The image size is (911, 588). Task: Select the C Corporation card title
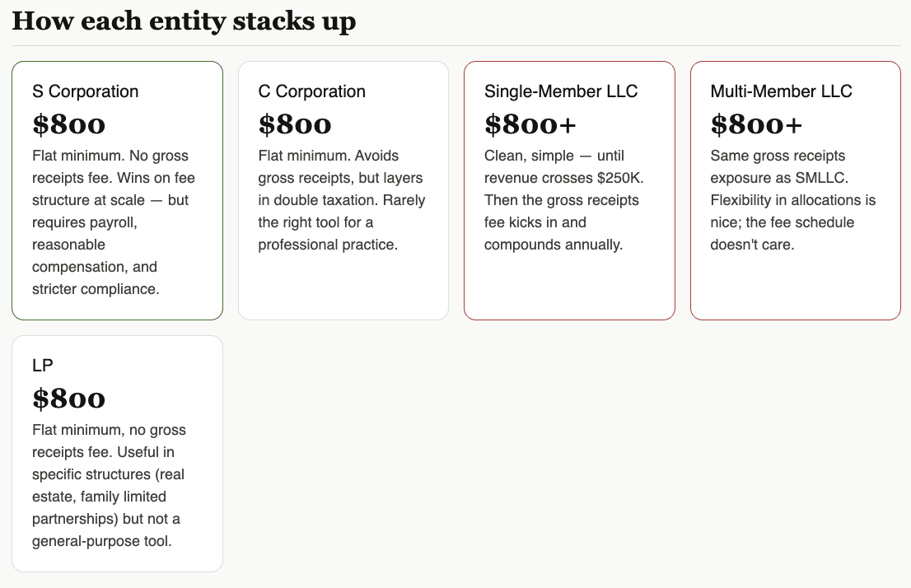click(311, 91)
